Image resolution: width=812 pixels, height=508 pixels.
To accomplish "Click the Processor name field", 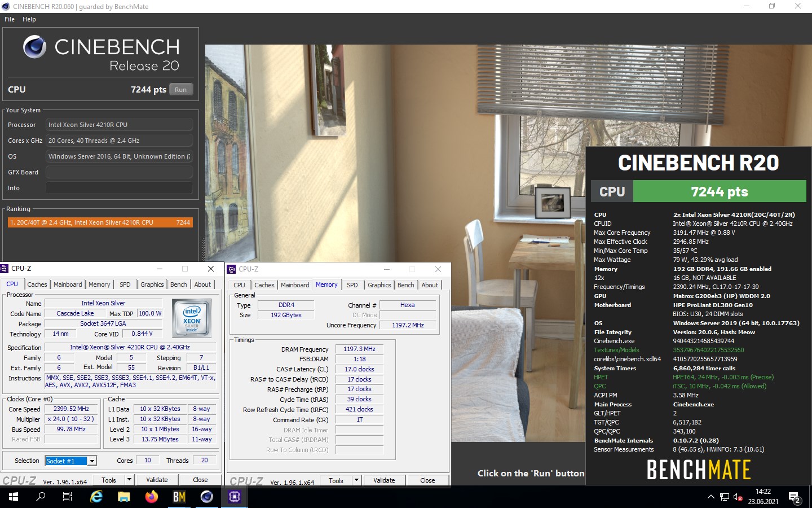I will (x=119, y=125).
